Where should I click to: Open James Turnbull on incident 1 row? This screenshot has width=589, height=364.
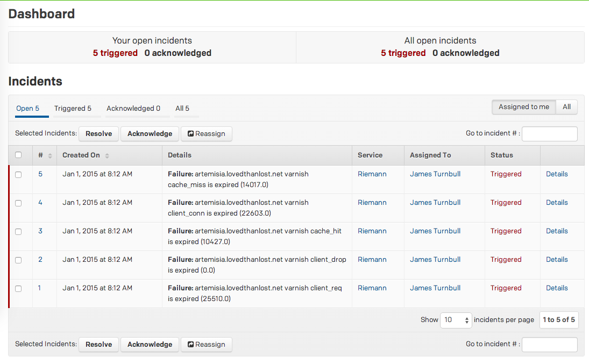[x=435, y=289]
